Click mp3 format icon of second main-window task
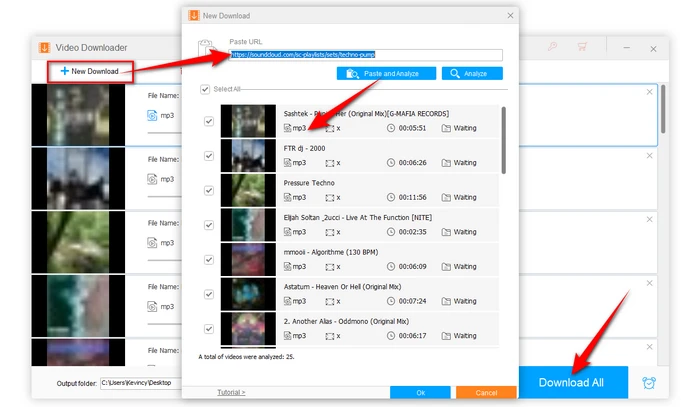Viewport: 700px width, 407px height. 152,179
